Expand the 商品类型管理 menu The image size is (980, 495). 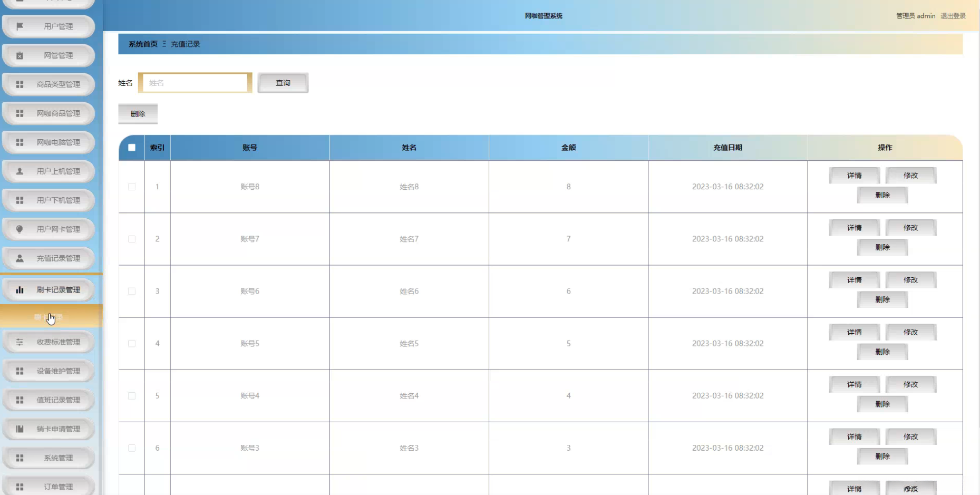pos(48,84)
